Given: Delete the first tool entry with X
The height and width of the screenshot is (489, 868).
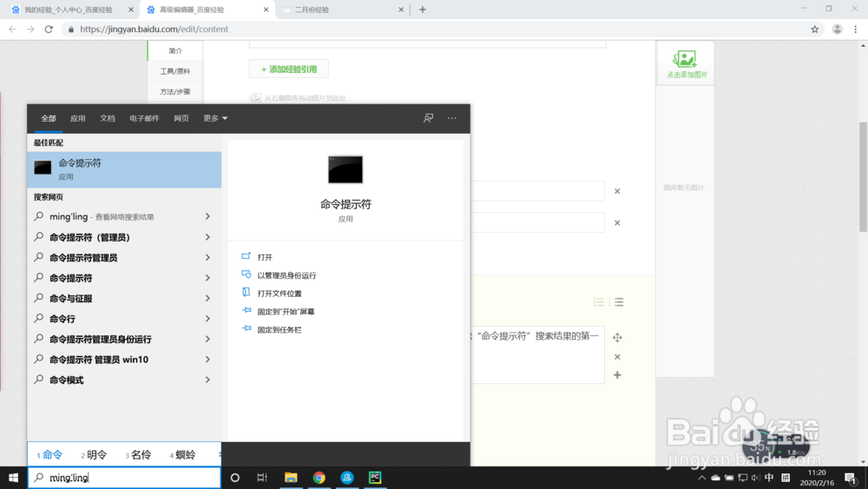Looking at the screenshot, I should coord(617,191).
